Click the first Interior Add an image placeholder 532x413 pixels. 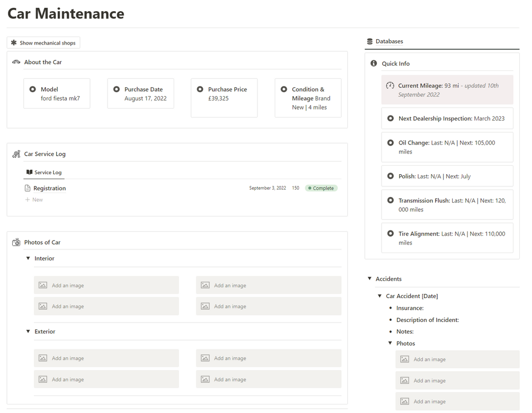[x=106, y=285]
